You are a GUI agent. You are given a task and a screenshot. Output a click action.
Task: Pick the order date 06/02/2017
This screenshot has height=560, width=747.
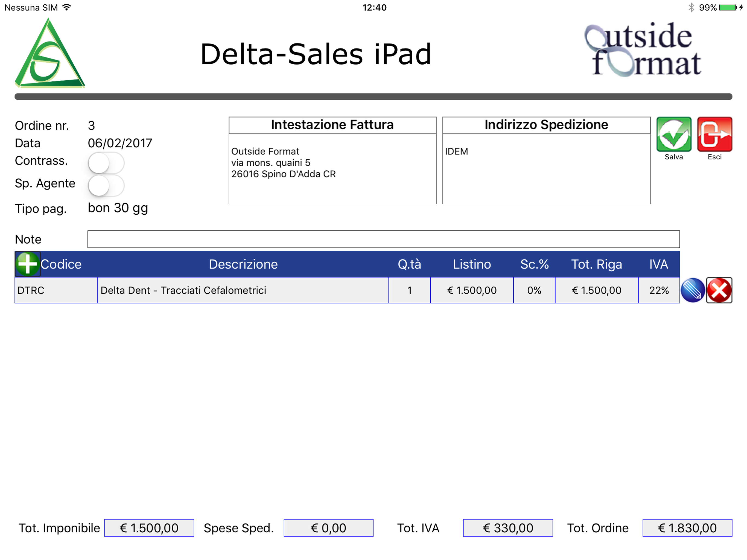click(120, 143)
